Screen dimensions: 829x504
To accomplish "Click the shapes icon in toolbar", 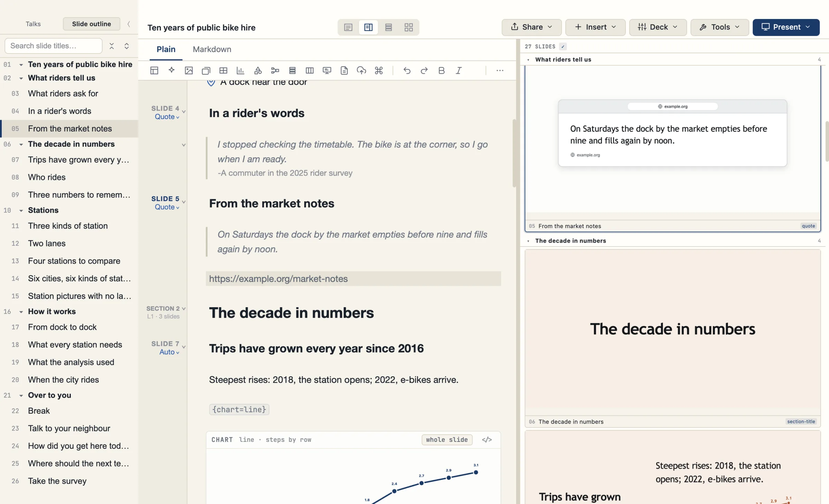I will tap(258, 70).
